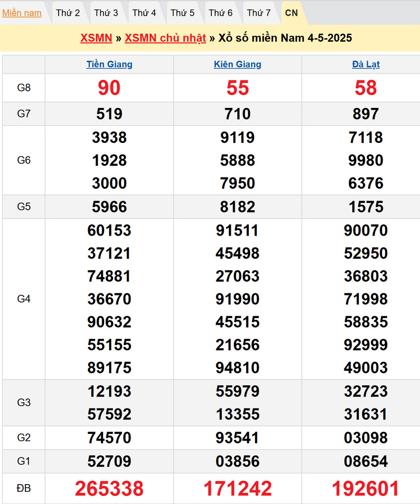The height and width of the screenshot is (504, 420).
Task: Open the Kiên Giang column header link
Action: point(237,64)
